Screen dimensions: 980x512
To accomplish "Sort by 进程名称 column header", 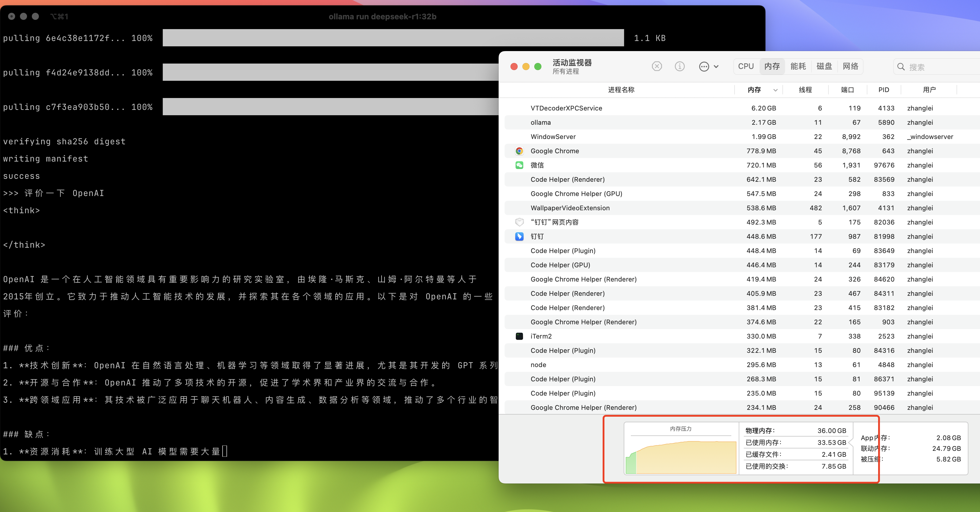I will coord(621,90).
